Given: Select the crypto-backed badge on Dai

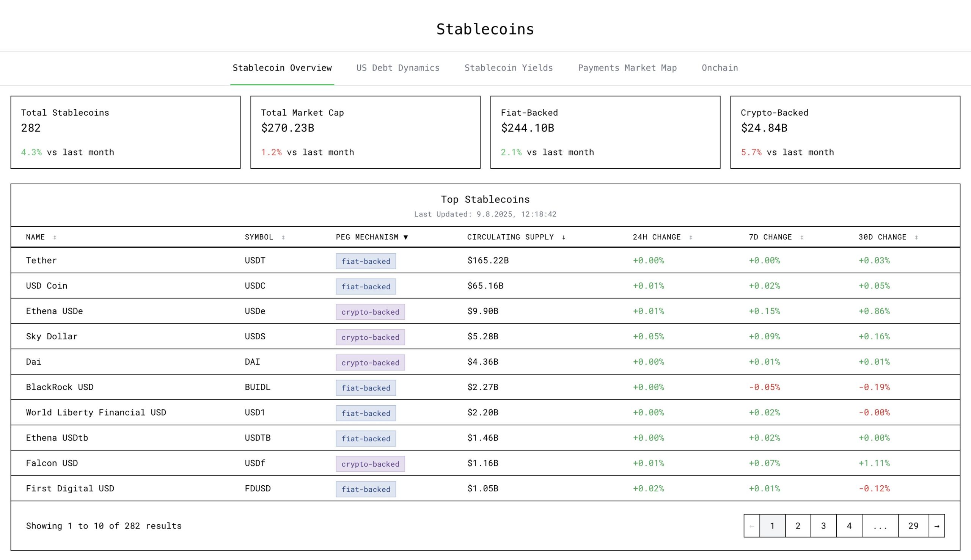Looking at the screenshot, I should point(371,362).
